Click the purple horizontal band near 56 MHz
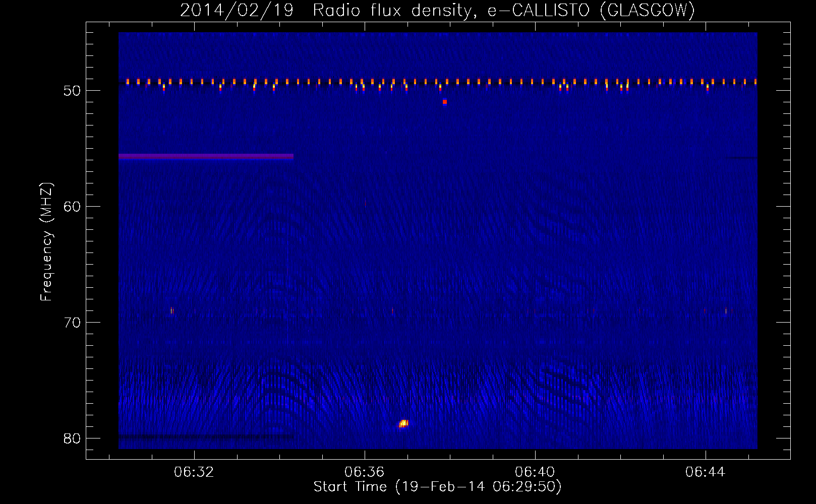816x504 pixels. (206, 157)
